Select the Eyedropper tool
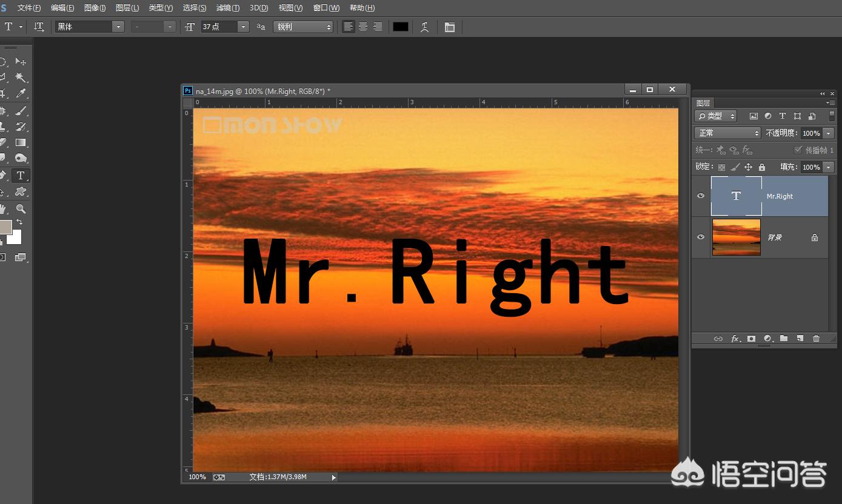This screenshot has width=842, height=504. 21,93
